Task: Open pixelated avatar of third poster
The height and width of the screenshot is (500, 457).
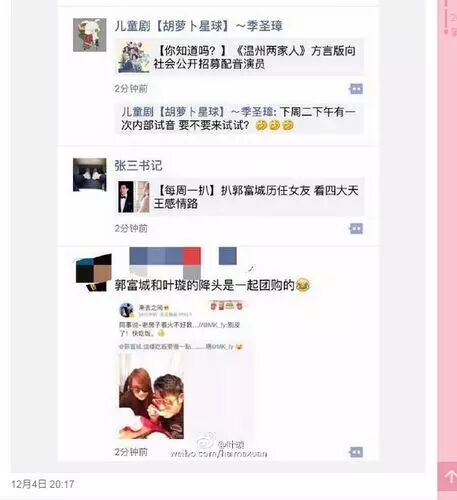Action: (x=93, y=272)
